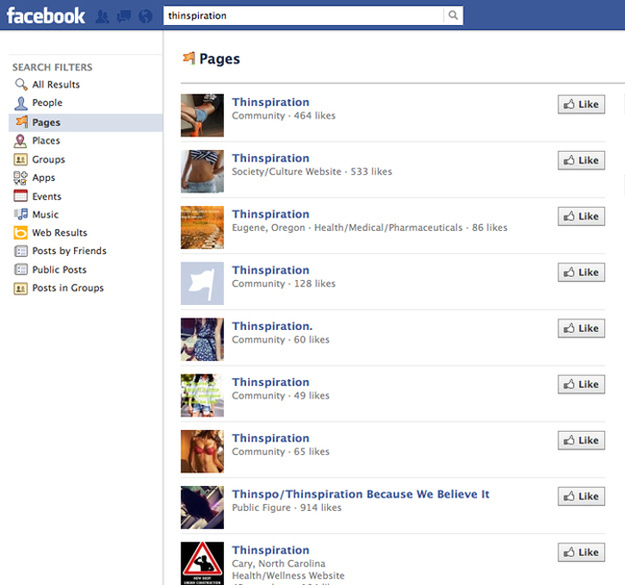
Task: Select the Posts by Friends filter
Action: pos(86,251)
